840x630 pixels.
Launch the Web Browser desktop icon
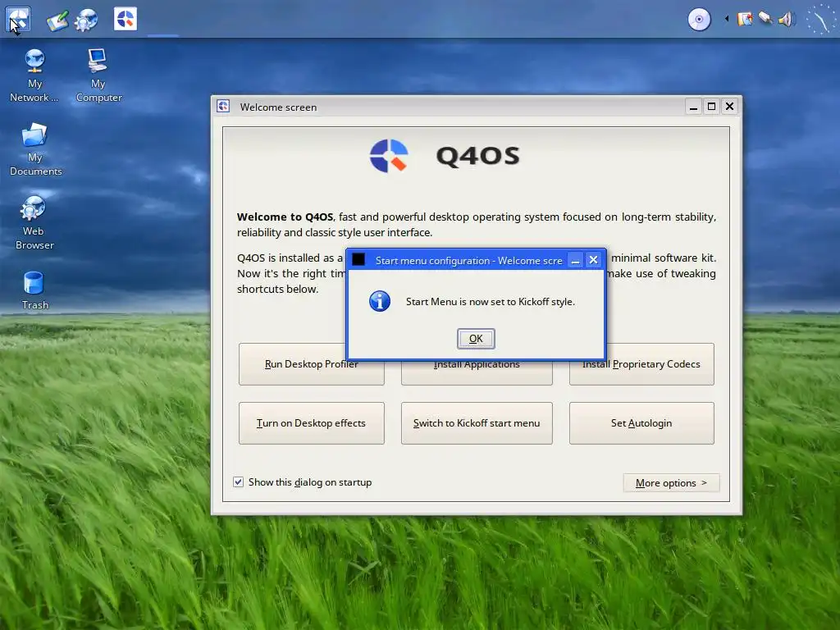point(34,222)
